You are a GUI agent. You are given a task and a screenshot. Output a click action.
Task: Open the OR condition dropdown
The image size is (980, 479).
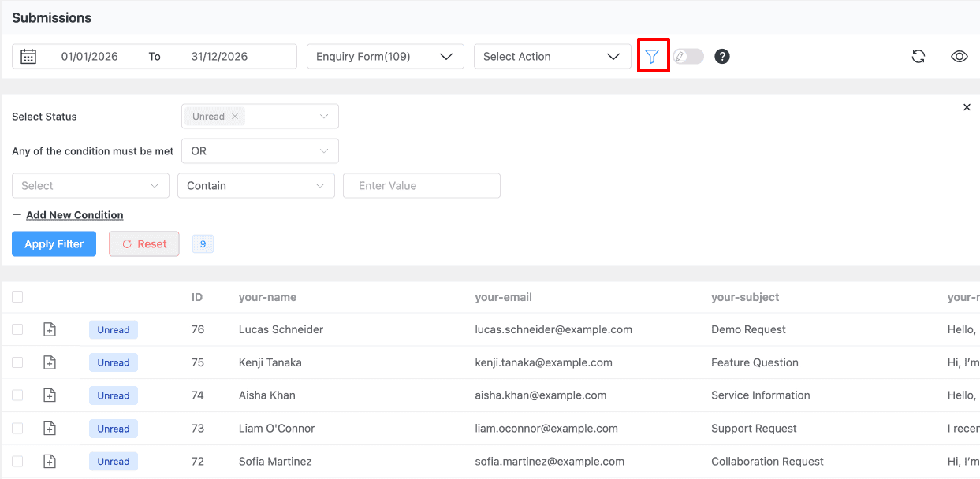coord(260,151)
